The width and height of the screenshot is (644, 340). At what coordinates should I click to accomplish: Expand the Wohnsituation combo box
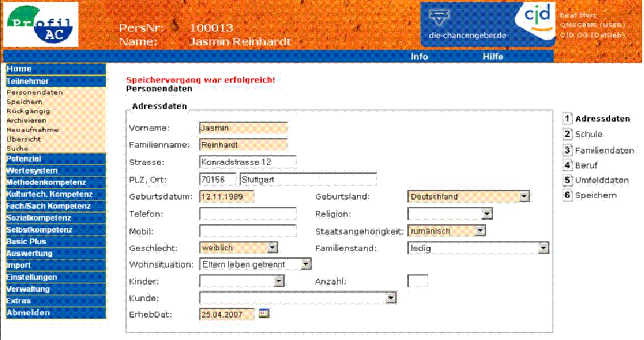(306, 264)
